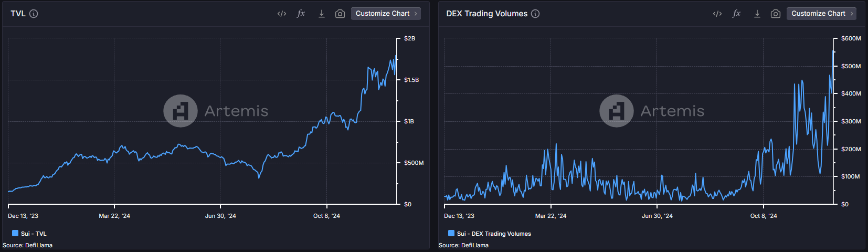
Task: Click the fx formula icon on DEX Trading Volumes
Action: click(x=737, y=14)
